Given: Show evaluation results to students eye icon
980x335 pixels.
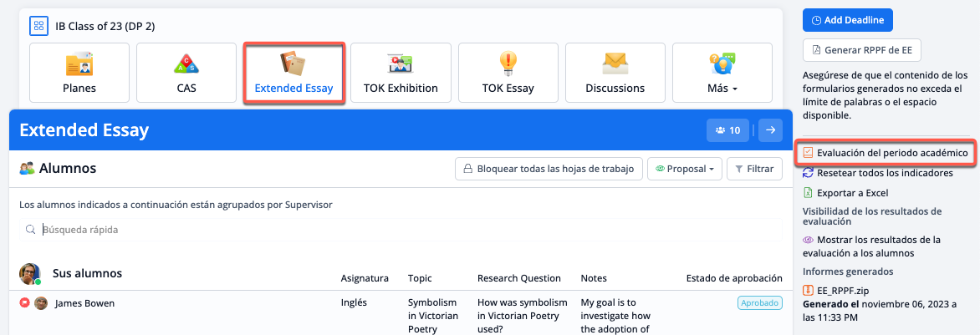Looking at the screenshot, I should tap(808, 240).
